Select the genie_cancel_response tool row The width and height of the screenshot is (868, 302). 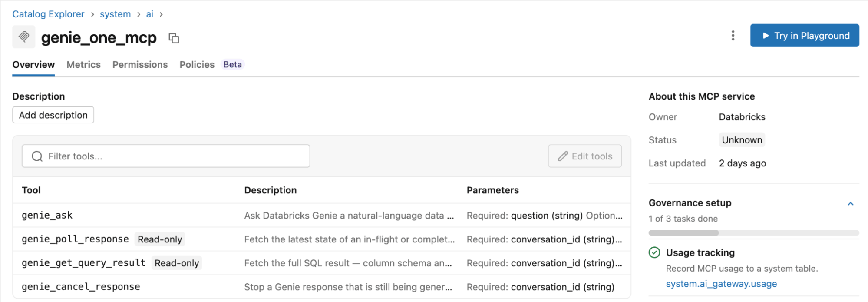click(x=322, y=287)
